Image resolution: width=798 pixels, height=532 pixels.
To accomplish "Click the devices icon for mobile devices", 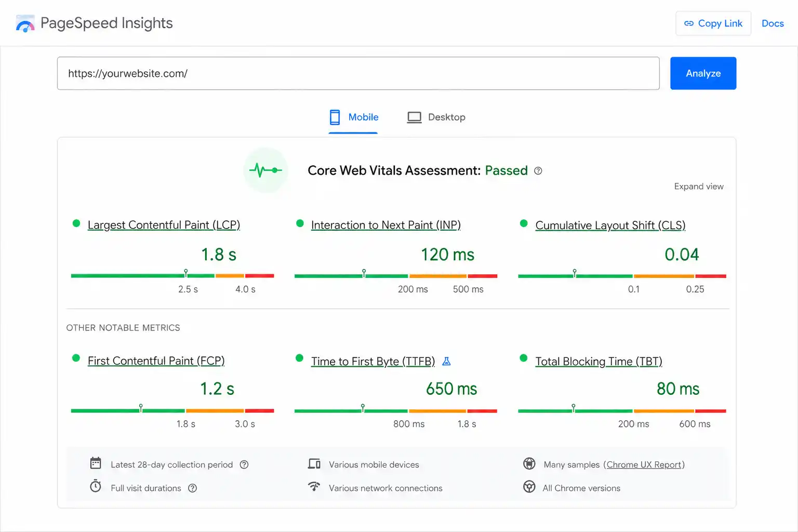I will (x=314, y=463).
